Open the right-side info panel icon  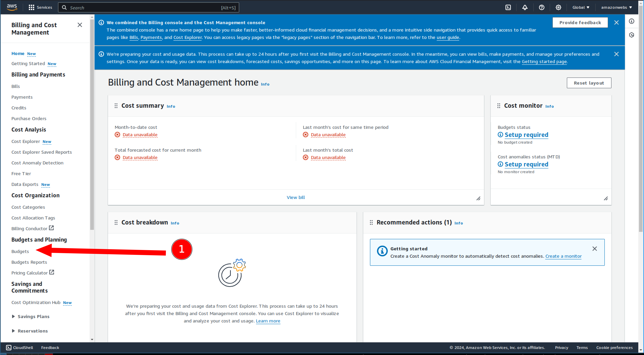(x=631, y=21)
